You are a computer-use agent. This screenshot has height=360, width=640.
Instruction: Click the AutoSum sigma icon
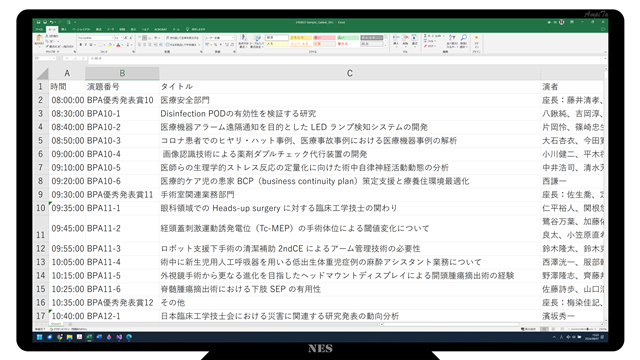pyautogui.click(x=425, y=36)
